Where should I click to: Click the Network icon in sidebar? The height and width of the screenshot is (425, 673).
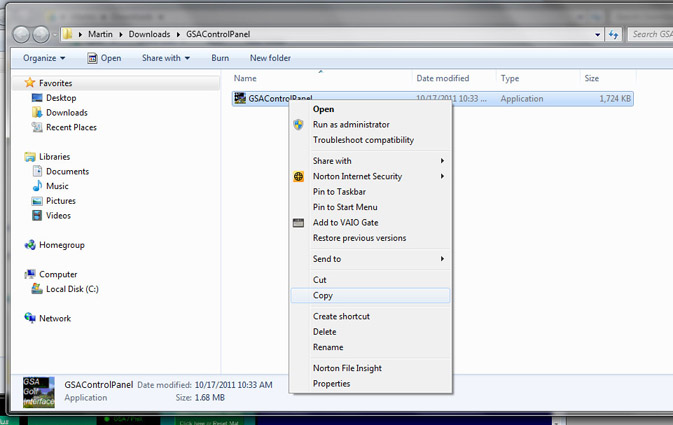(30, 318)
